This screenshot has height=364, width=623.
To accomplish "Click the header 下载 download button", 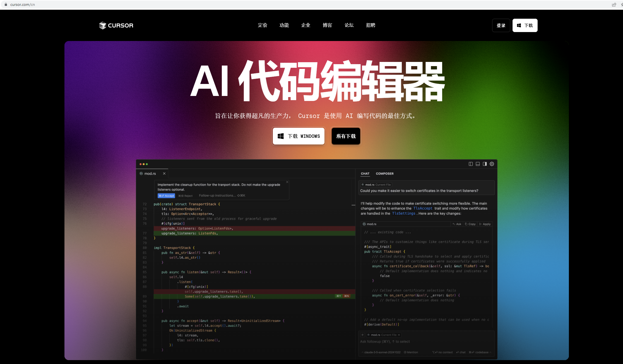I will [x=525, y=25].
